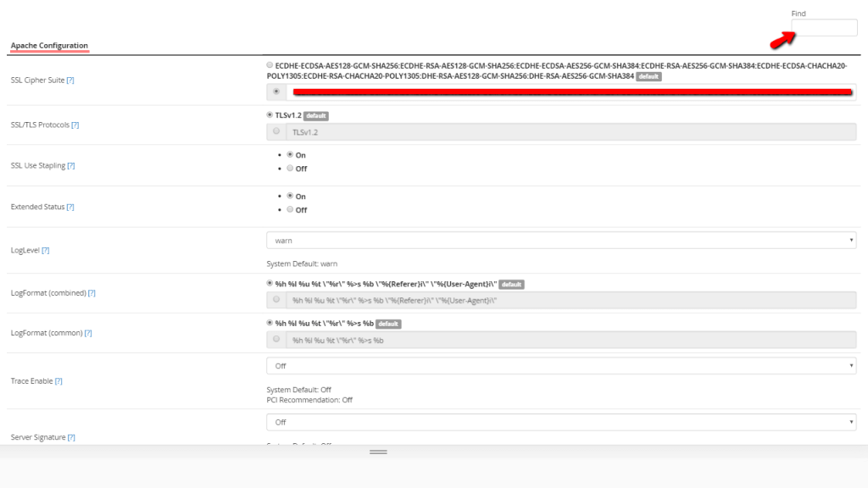The width and height of the screenshot is (868, 488).
Task: Open help for LogFormat (combined)
Action: pyautogui.click(x=92, y=293)
